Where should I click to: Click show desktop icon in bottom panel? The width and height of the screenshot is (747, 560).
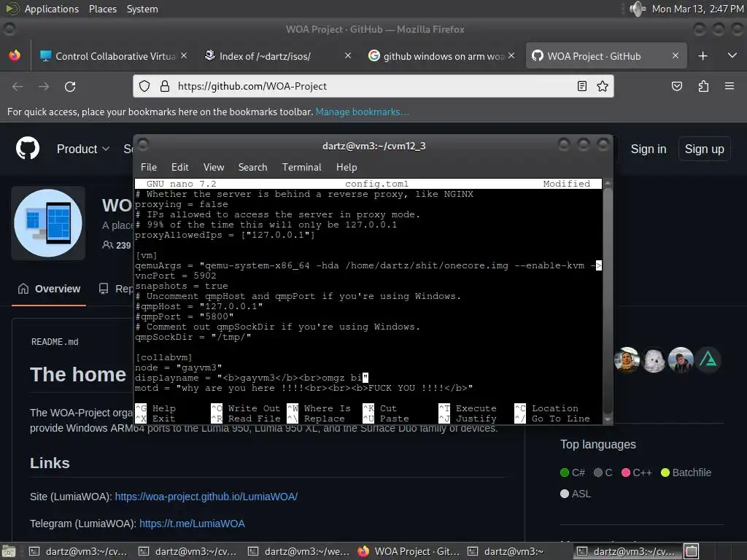[x=9, y=551]
